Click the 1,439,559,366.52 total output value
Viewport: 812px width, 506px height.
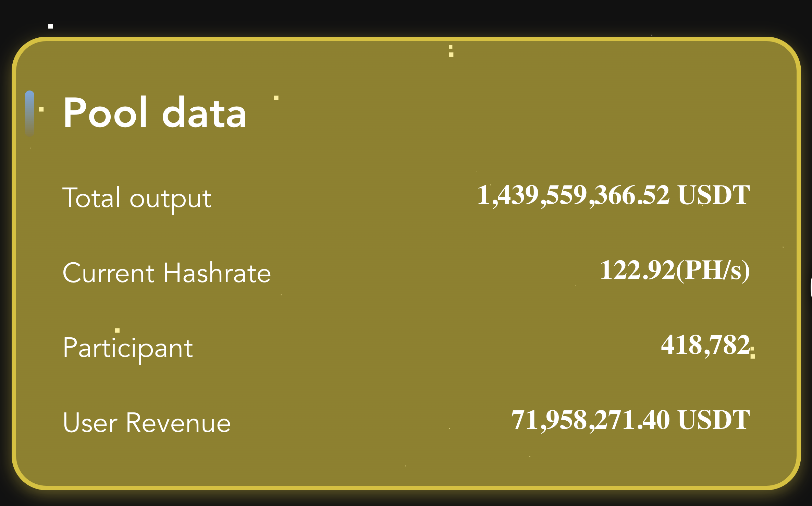(573, 195)
